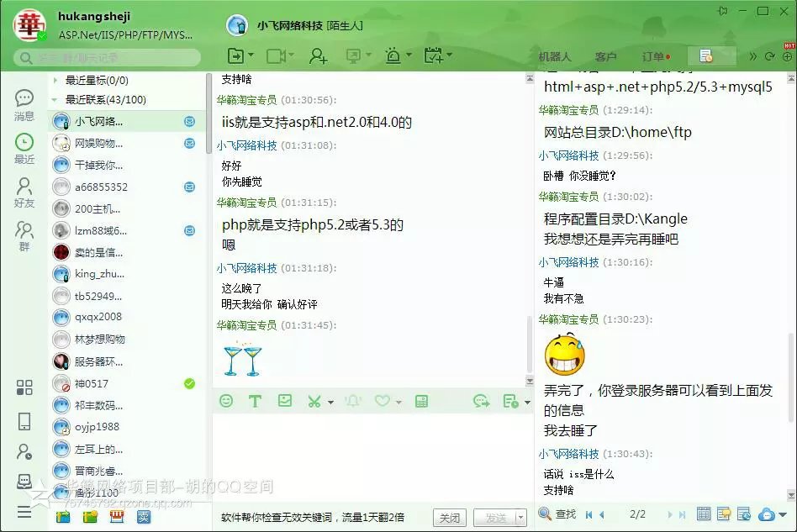797x532 pixels.
Task: Click the add friend icon
Action: [x=318, y=56]
